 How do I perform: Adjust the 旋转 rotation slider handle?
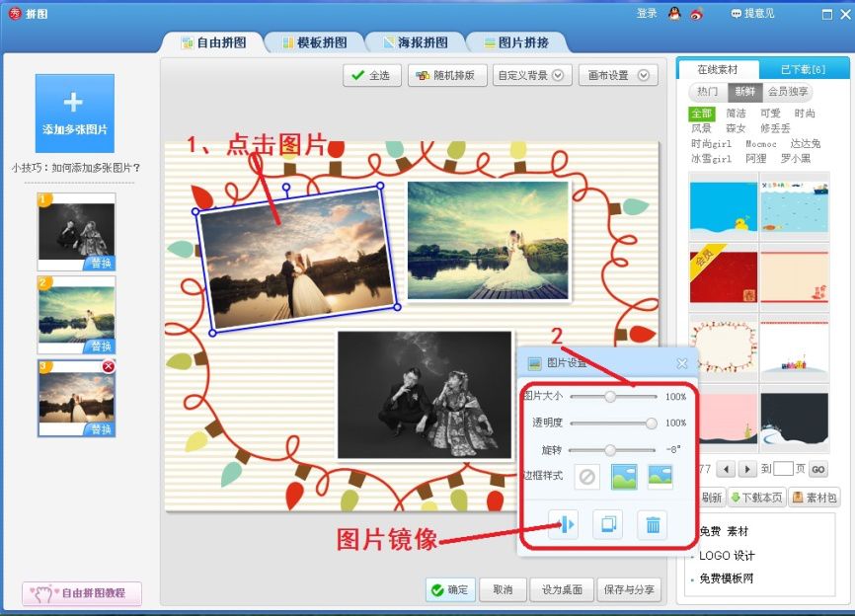(610, 450)
